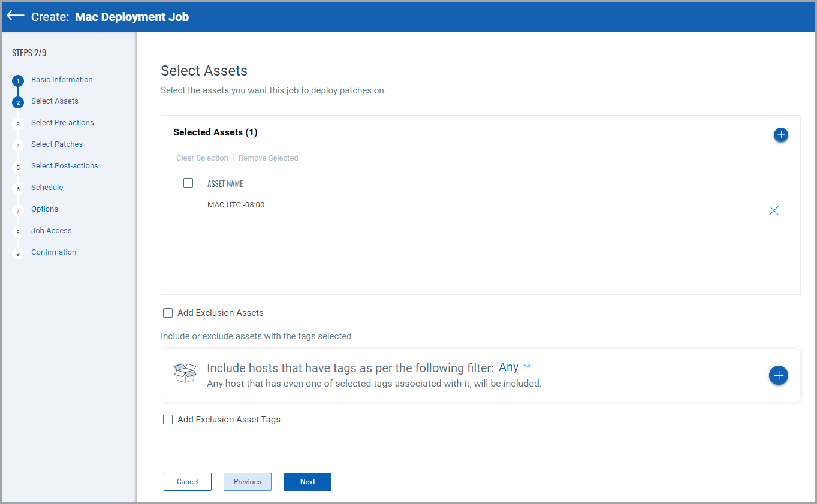Go to Select Pre-actions step
Screen dimensions: 817x504
pyautogui.click(x=62, y=123)
